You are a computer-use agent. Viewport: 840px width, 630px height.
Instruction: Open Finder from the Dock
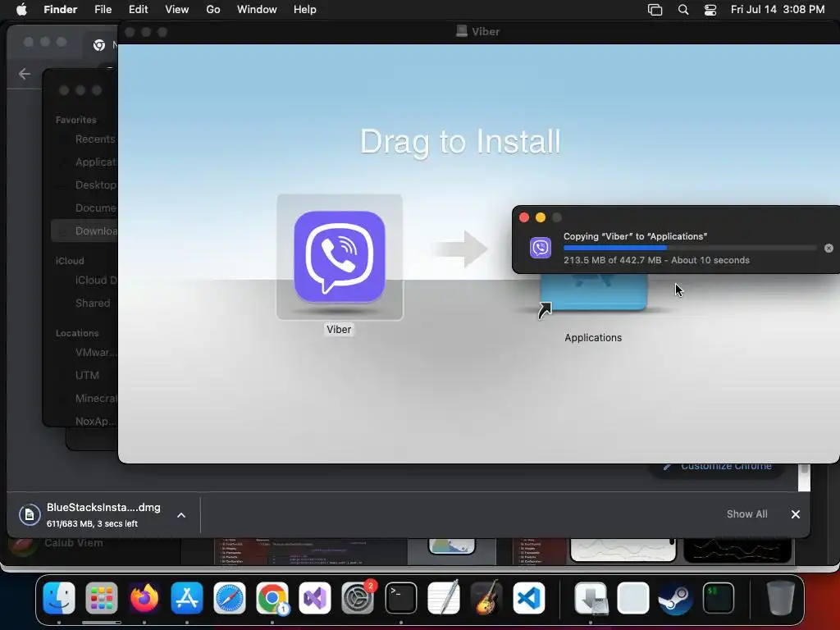point(59,598)
